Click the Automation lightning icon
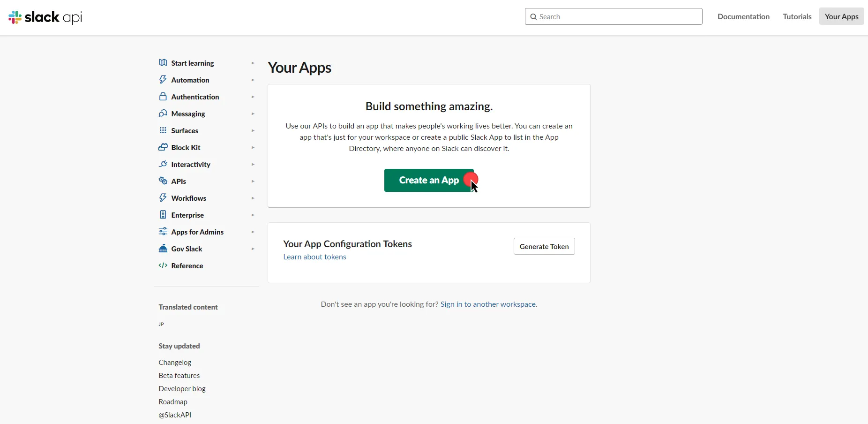This screenshot has height=424, width=868. [x=163, y=80]
